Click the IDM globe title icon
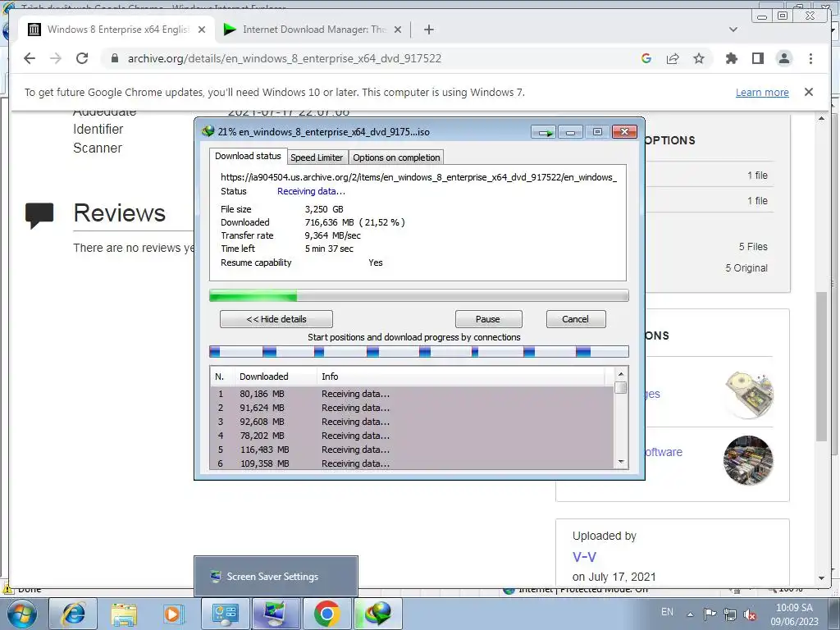The width and height of the screenshot is (840, 630). click(208, 131)
